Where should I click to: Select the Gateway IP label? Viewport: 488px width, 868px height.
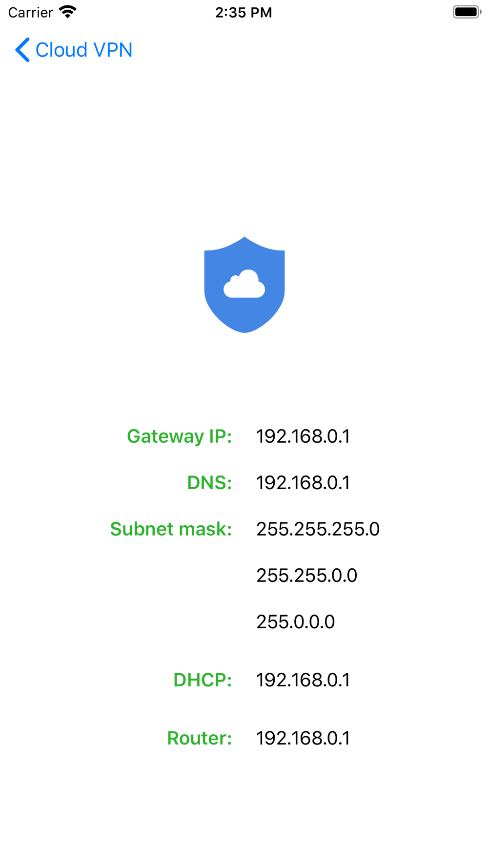(x=179, y=436)
